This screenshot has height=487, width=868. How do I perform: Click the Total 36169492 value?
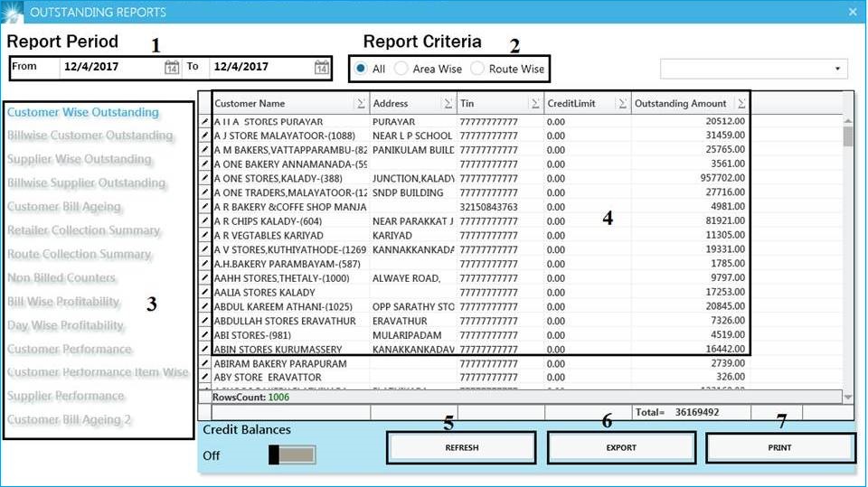click(x=697, y=412)
